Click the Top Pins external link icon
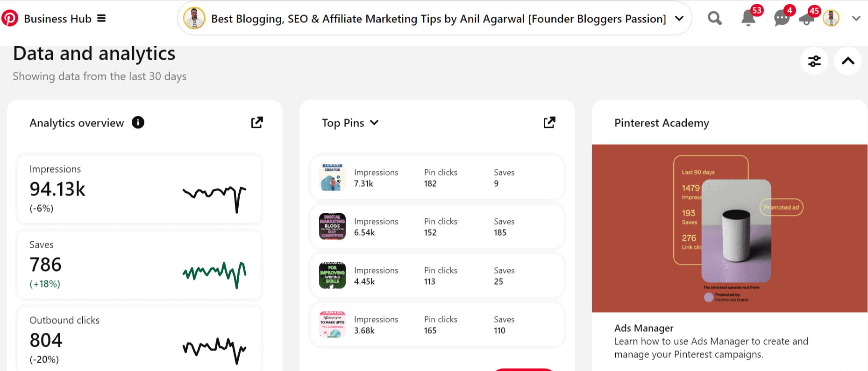The height and width of the screenshot is (371, 868). (549, 122)
